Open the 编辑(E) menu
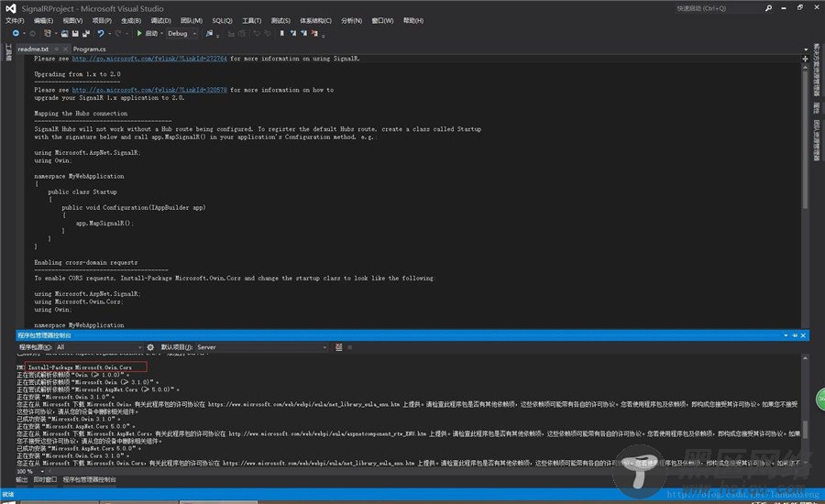825x504 pixels. coord(43,20)
